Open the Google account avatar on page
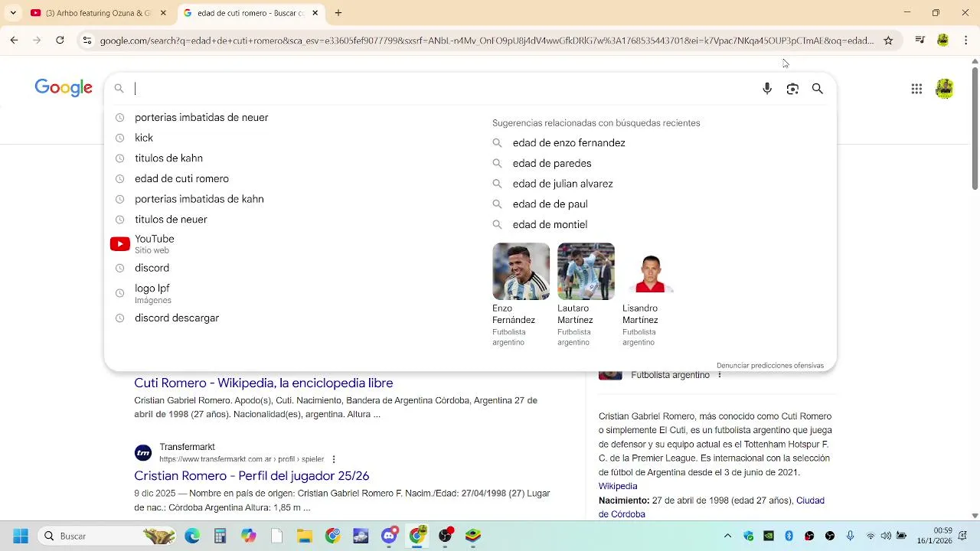This screenshot has width=980, height=551. (945, 89)
